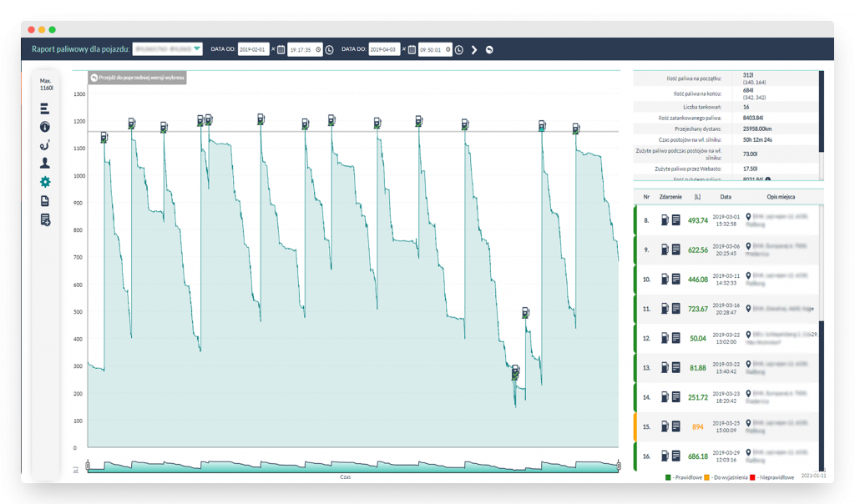Click the fuel pump icon in row 14

[x=665, y=396]
